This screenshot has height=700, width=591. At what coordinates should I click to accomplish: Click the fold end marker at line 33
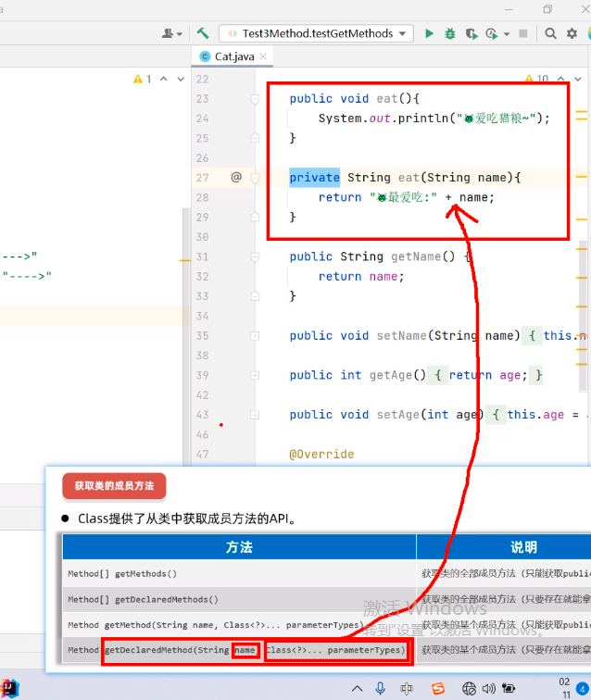pos(255,296)
